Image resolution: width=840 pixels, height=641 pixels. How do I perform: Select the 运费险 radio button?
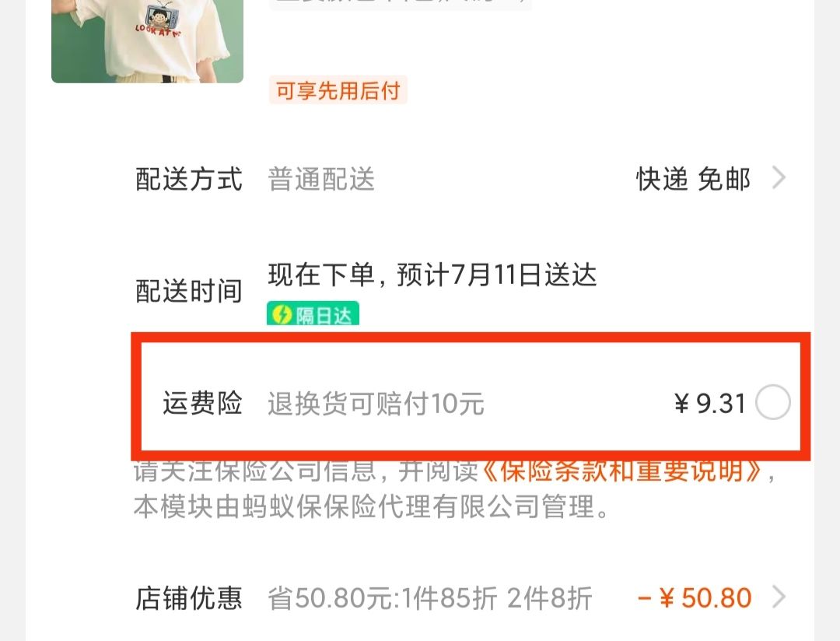(x=772, y=402)
